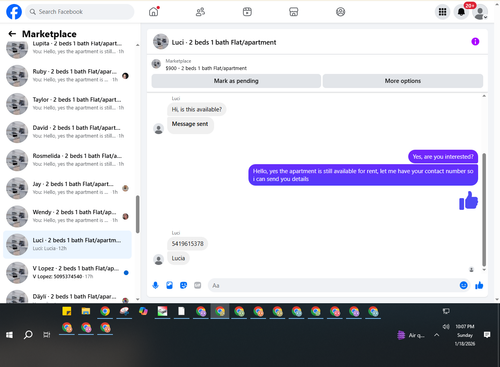This screenshot has height=367, width=500.
Task: Click the $900 listing title link
Action: [x=206, y=68]
